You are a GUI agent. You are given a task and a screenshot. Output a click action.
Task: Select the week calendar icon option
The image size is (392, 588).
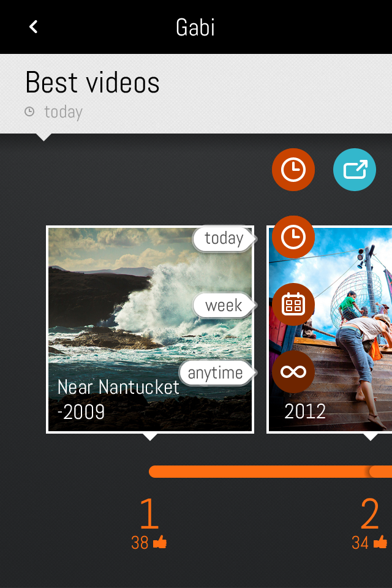click(x=293, y=304)
